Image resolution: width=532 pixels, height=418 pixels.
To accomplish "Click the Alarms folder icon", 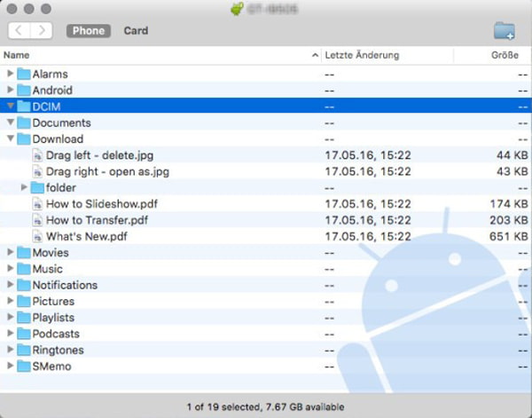I will coord(24,74).
